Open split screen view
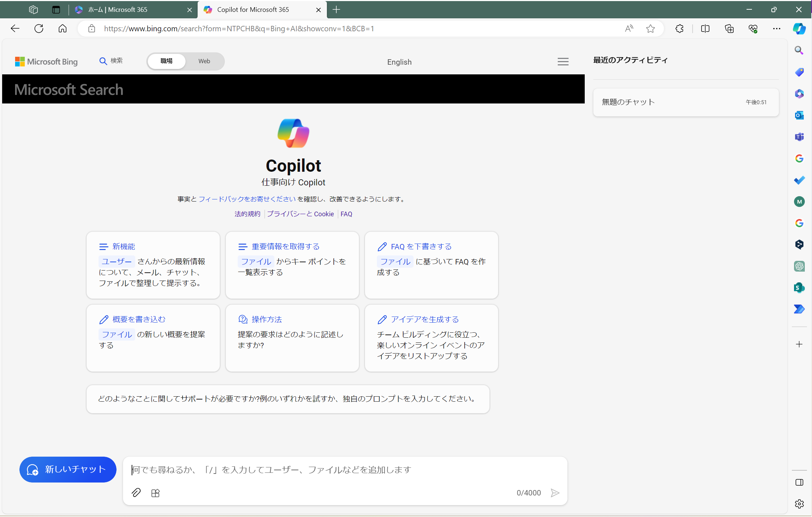This screenshot has width=812, height=517. [x=705, y=29]
